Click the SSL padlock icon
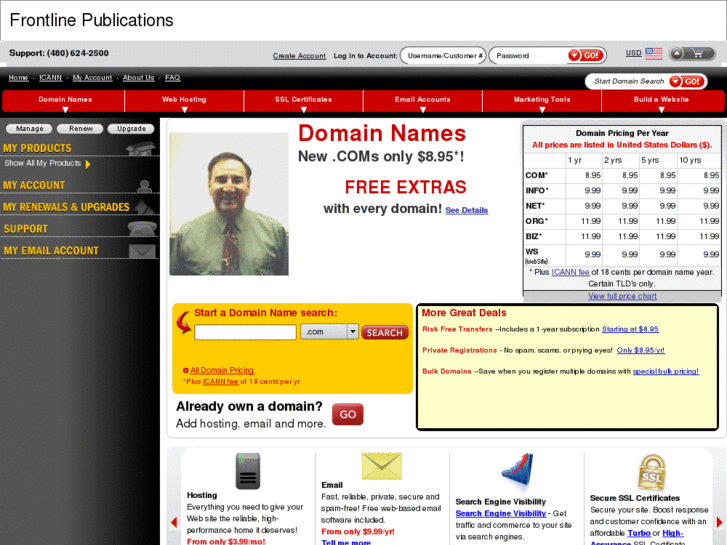The image size is (727, 545). (651, 472)
